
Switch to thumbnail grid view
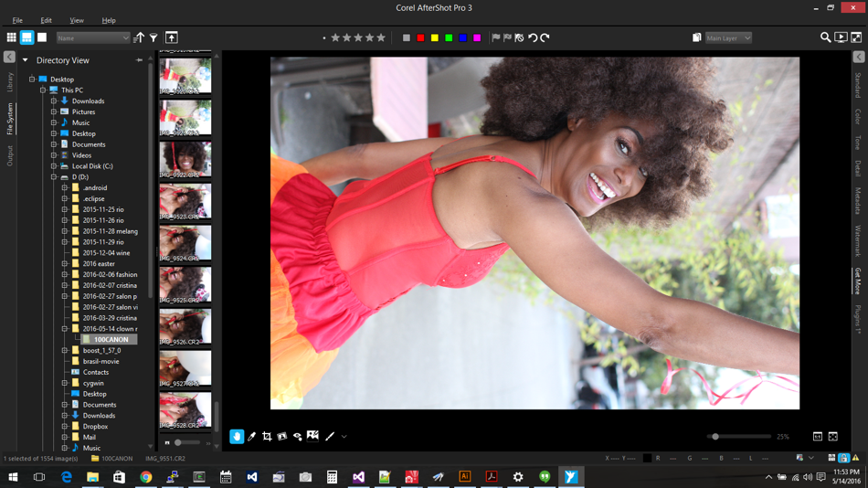[x=11, y=37]
